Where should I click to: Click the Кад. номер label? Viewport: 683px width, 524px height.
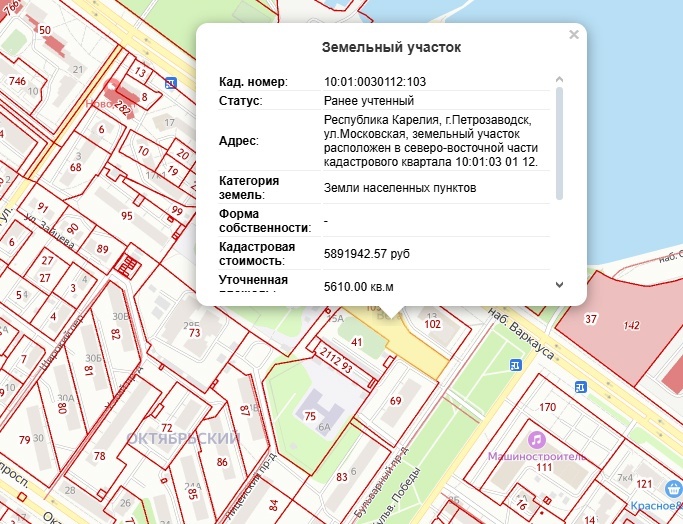[253, 81]
